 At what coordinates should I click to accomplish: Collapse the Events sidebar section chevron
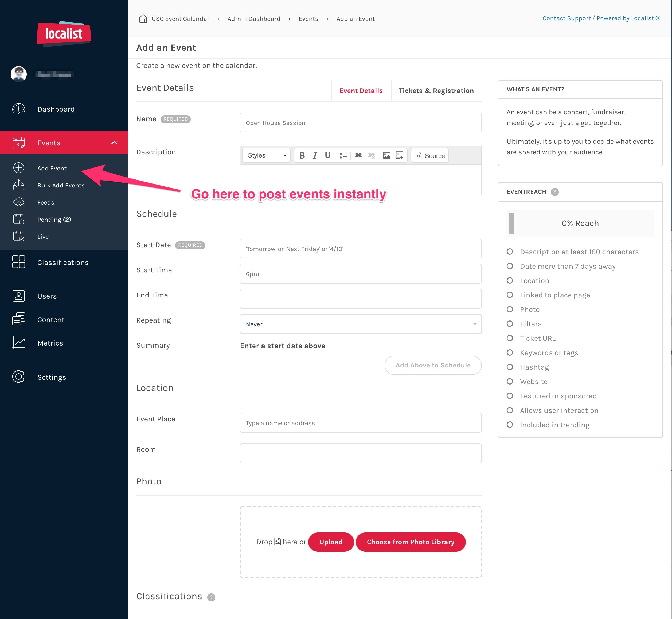point(114,143)
